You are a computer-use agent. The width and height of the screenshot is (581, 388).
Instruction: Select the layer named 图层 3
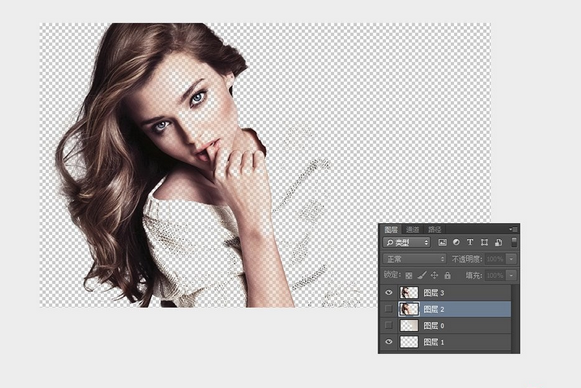click(434, 293)
